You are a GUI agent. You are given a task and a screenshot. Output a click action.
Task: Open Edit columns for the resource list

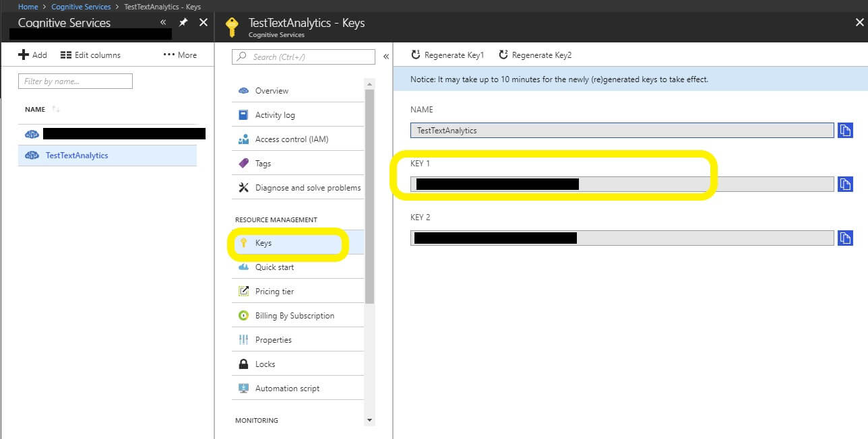point(90,55)
